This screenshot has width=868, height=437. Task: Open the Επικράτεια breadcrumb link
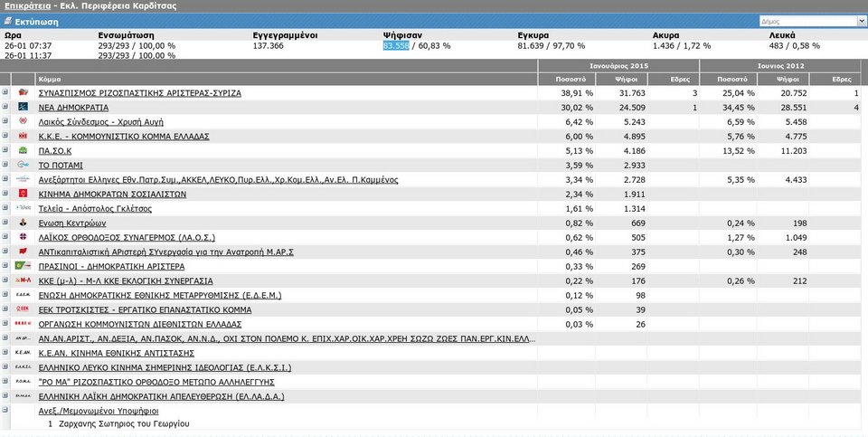(x=25, y=5)
